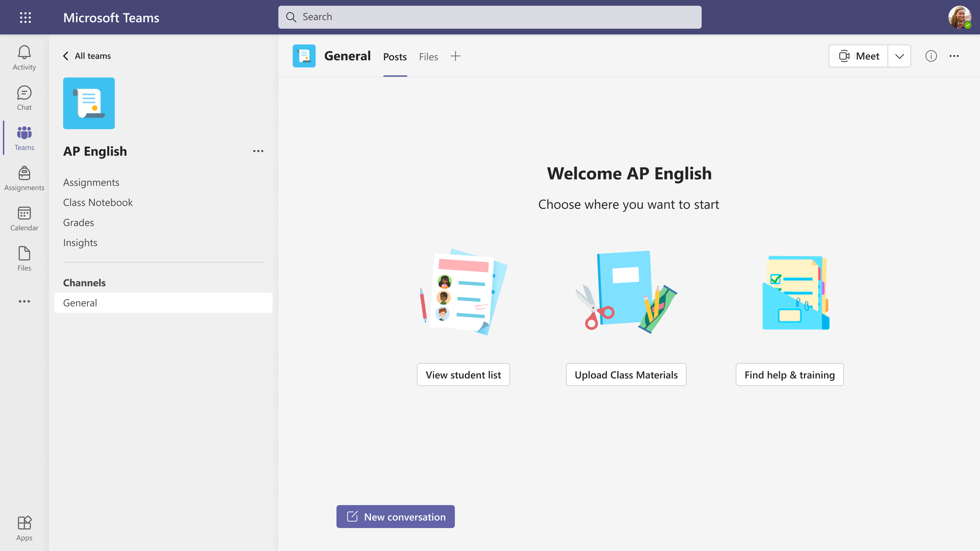The width and height of the screenshot is (980, 551).
Task: Add a tab with plus icon
Action: pos(455,56)
